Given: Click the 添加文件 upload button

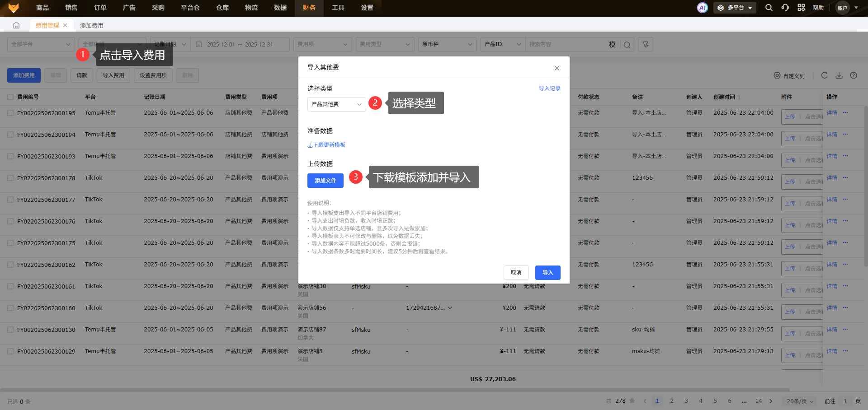Looking at the screenshot, I should coord(325,181).
